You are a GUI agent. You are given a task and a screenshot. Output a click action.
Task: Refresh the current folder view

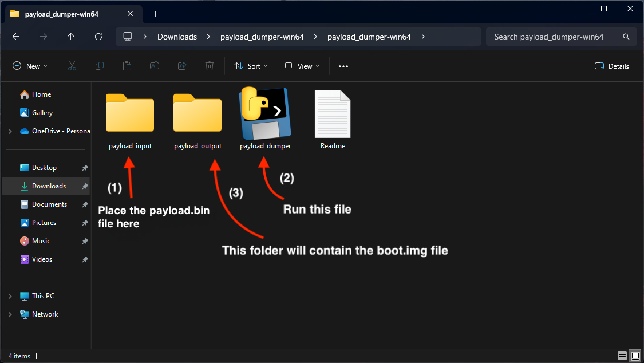click(x=98, y=37)
